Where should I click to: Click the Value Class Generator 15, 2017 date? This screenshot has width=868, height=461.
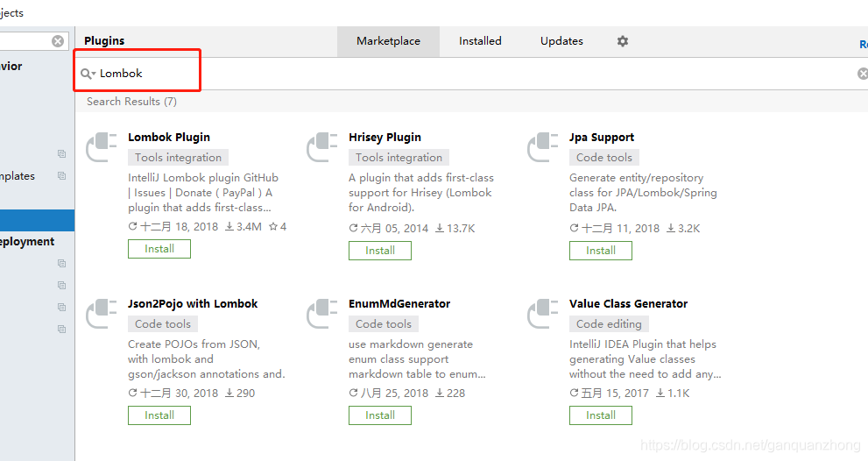pos(610,394)
